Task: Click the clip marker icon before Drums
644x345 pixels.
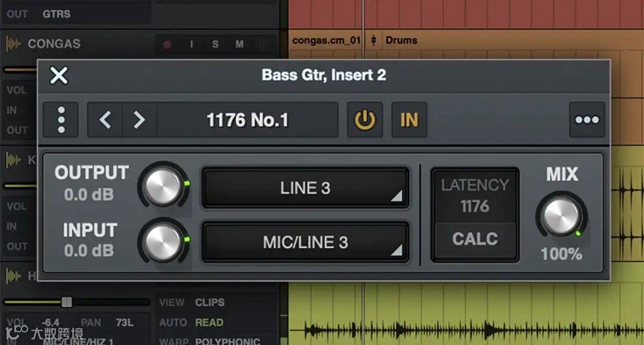Action: point(373,40)
